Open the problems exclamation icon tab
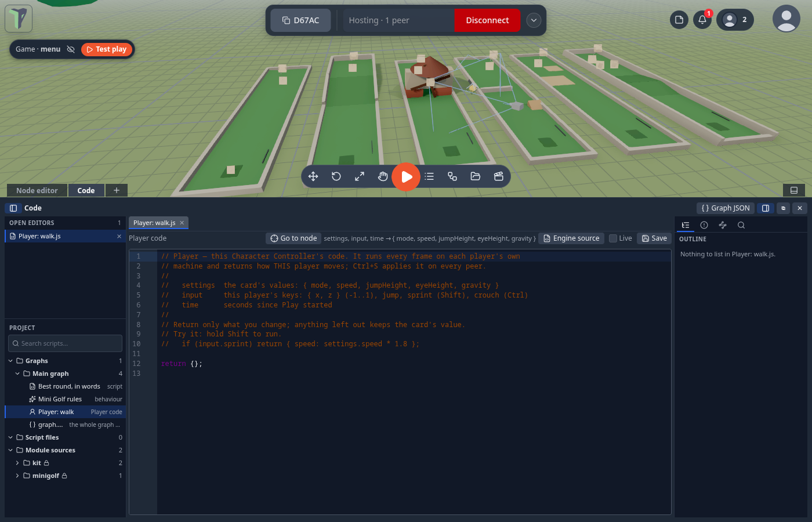 click(x=704, y=225)
